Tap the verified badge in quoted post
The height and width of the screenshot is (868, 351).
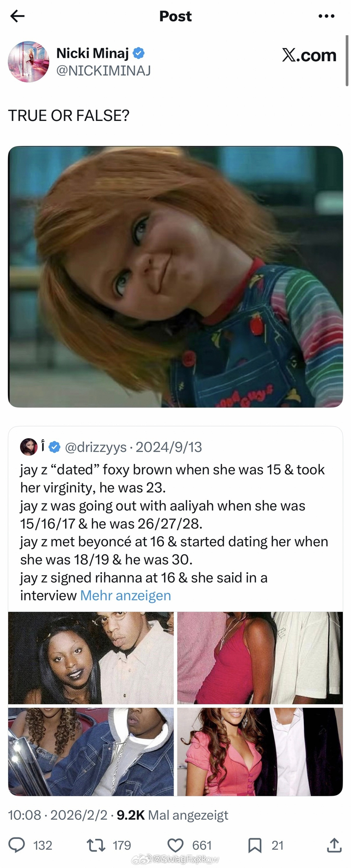coord(55,446)
